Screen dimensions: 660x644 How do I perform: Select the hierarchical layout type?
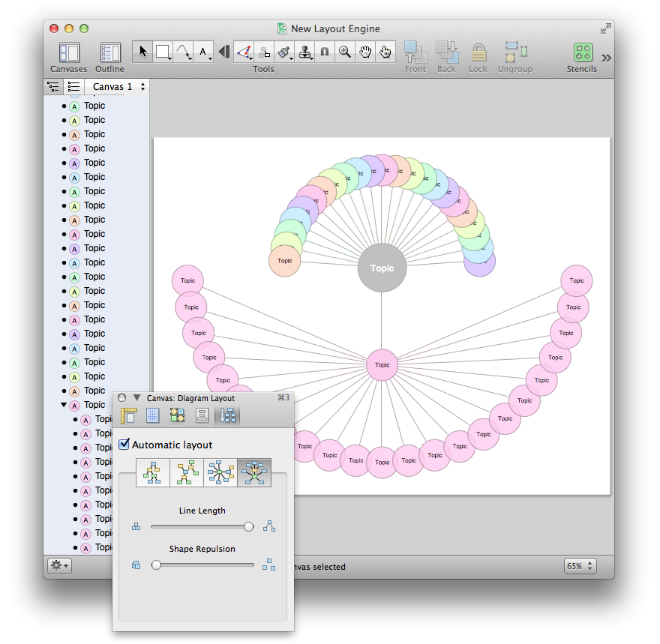point(153,473)
